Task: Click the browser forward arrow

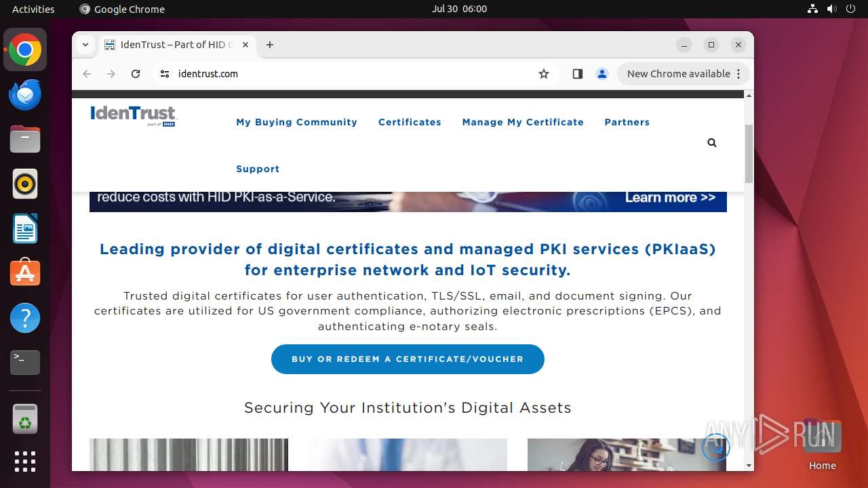Action: pos(111,74)
